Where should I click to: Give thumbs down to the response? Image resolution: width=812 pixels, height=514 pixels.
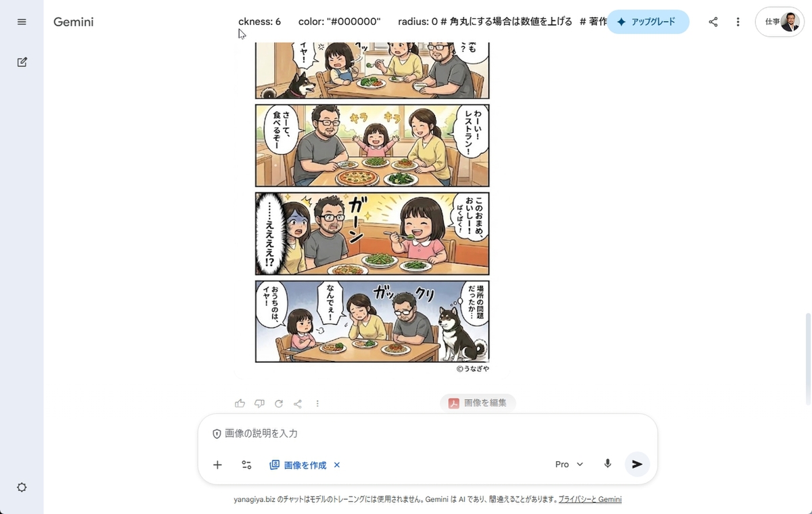point(259,404)
